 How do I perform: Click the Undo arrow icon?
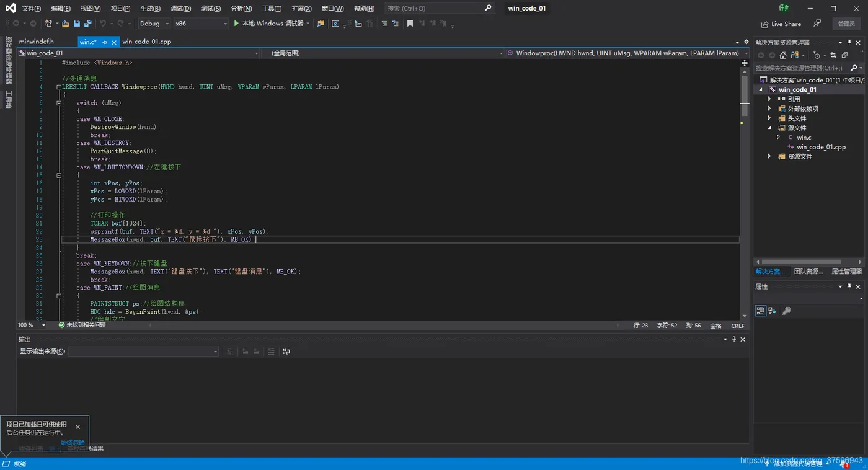[103, 24]
